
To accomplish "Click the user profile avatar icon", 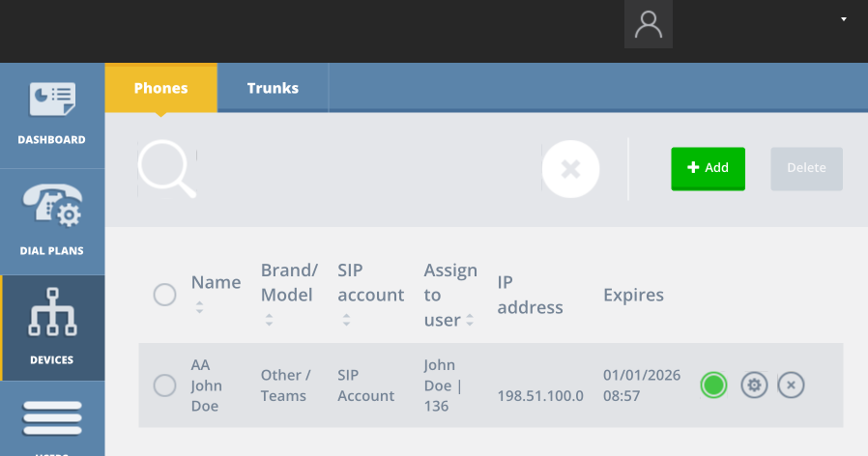I will pyautogui.click(x=649, y=24).
